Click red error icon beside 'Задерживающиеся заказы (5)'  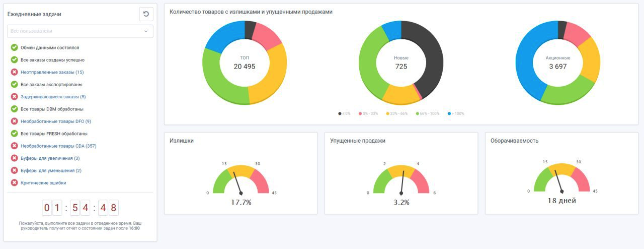[14, 97]
